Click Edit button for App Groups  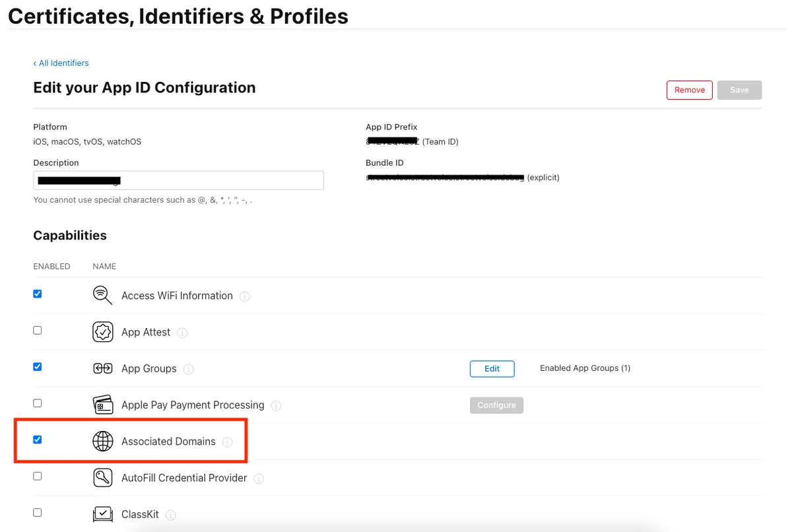[x=492, y=368]
